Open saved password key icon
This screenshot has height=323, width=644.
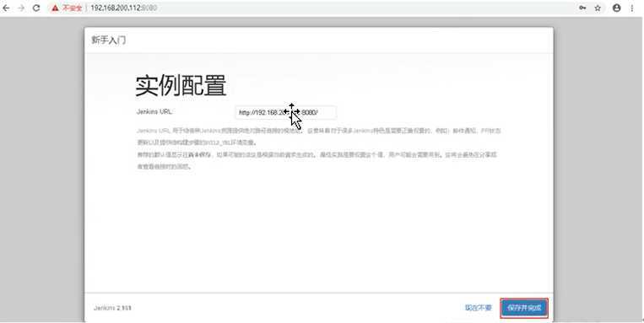(x=582, y=8)
